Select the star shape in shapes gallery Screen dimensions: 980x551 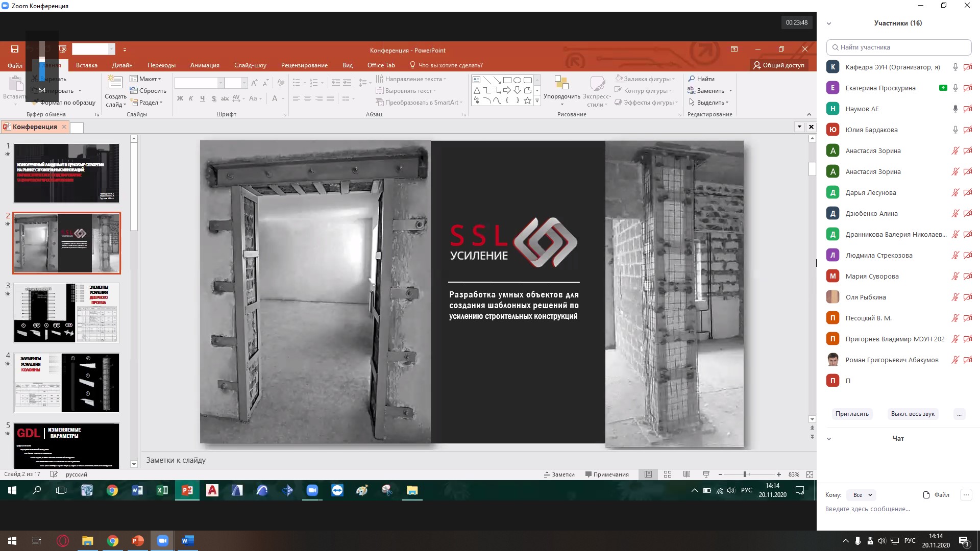click(528, 101)
